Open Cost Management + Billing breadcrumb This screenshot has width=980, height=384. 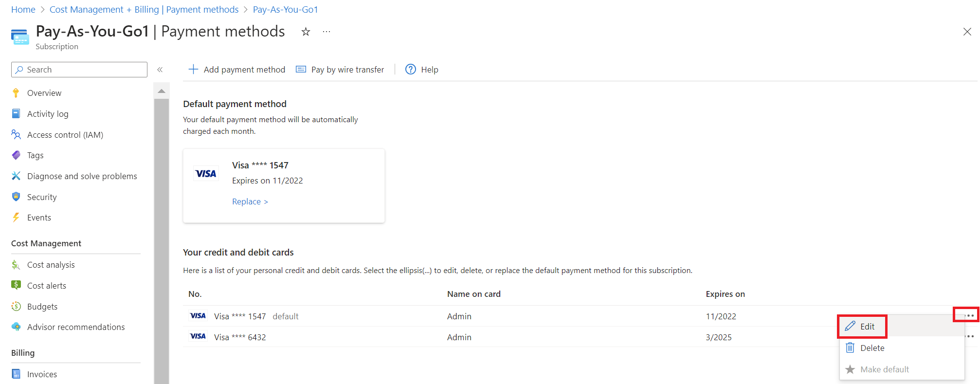[x=144, y=10]
